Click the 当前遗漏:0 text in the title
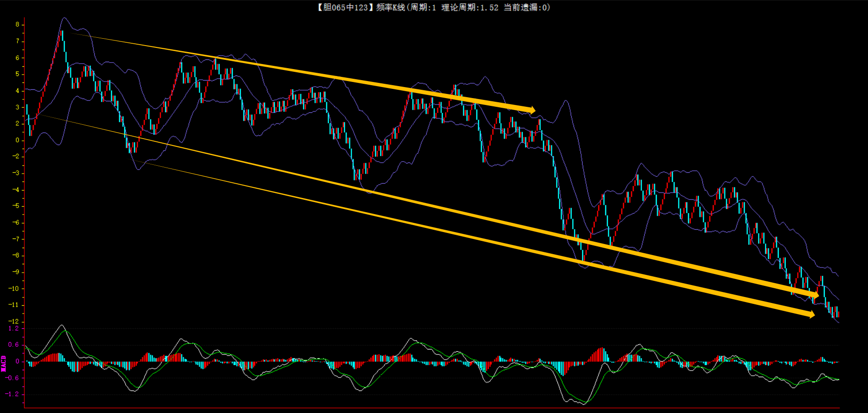 526,7
